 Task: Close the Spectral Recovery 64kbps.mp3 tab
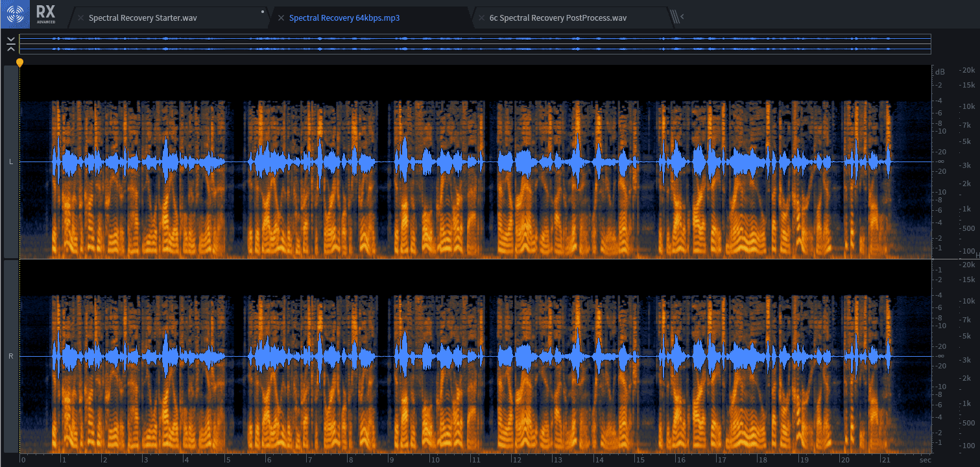point(281,18)
